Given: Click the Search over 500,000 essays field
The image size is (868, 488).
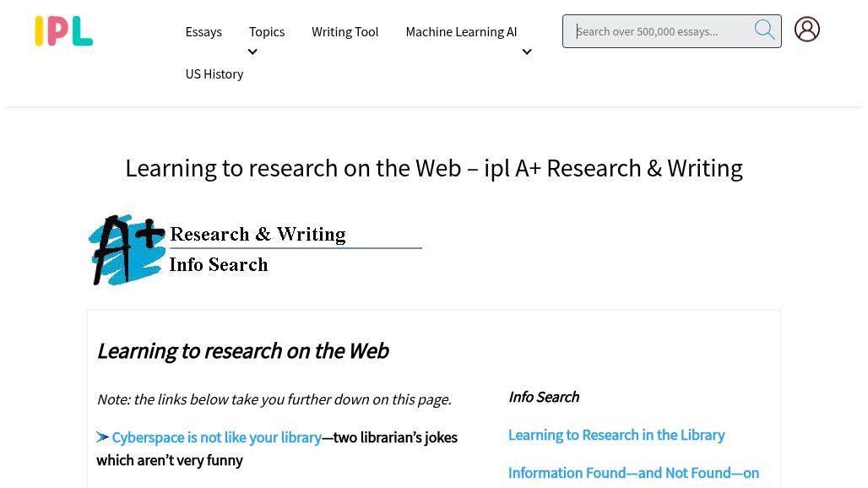Looking at the screenshot, I should pyautogui.click(x=663, y=30).
